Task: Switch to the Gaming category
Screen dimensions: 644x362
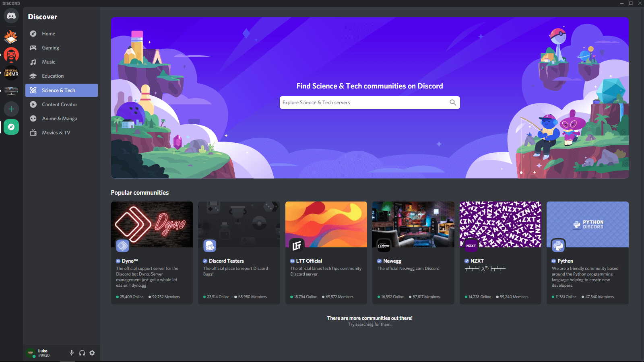Action: pos(50,47)
